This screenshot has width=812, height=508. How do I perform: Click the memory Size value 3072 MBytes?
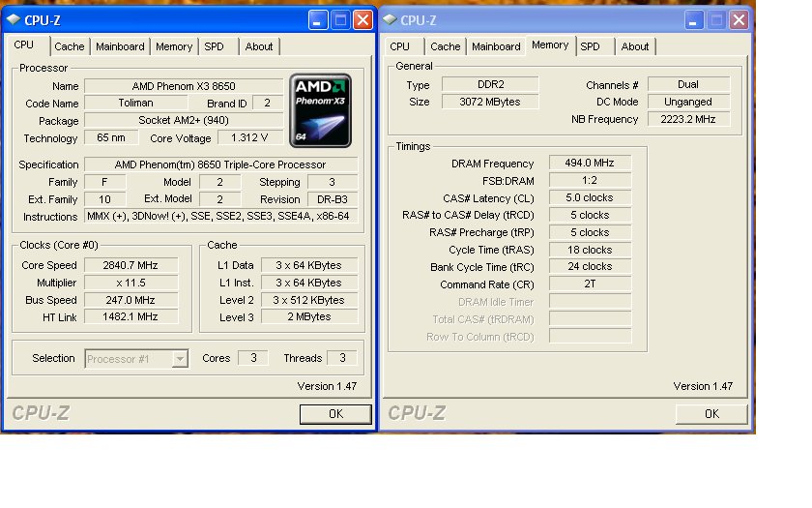tap(490, 102)
